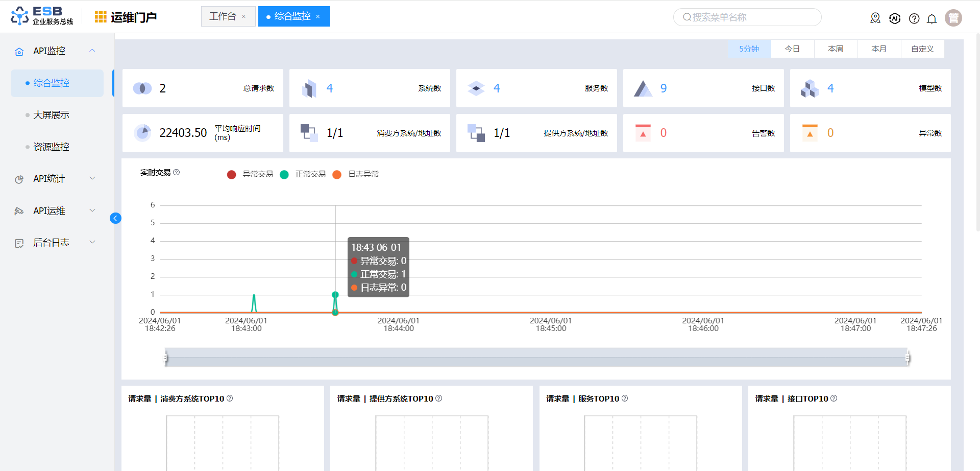The image size is (980, 471).
Task: Collapse the sidebar with blue arrow button
Action: [115, 219]
